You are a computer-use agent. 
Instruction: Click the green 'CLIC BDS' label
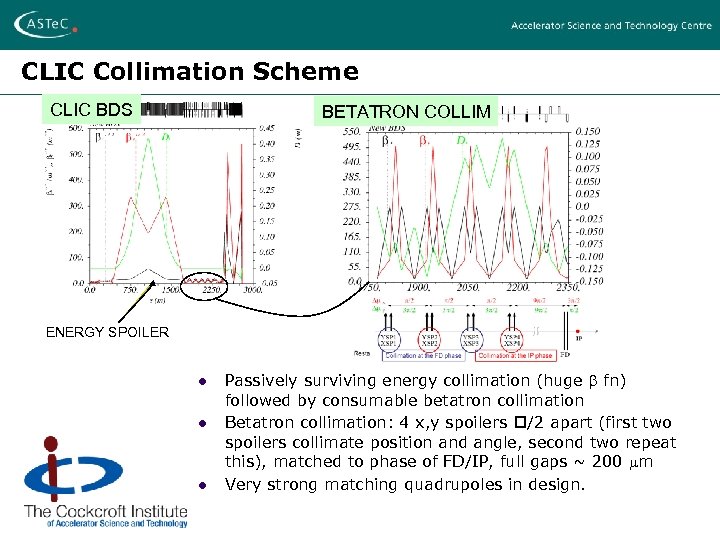click(91, 109)
